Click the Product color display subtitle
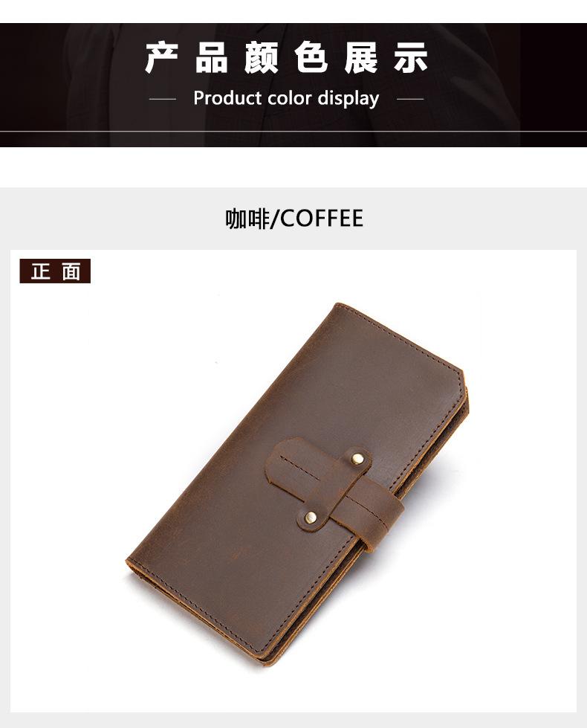Viewport: 587px width, 728px height. click(286, 98)
